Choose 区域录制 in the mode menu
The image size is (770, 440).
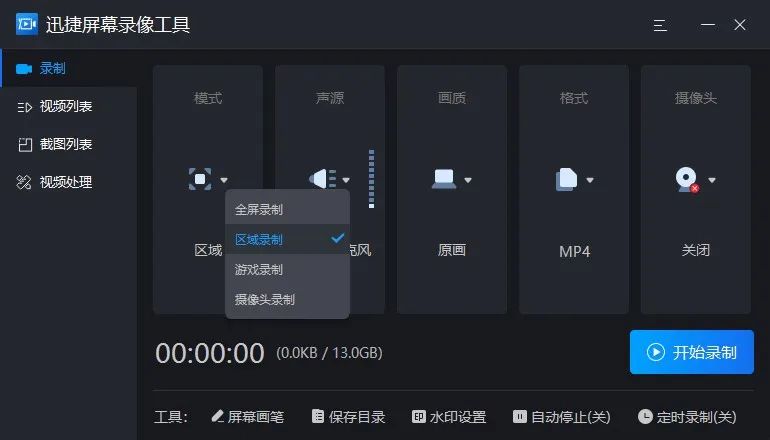pos(287,240)
